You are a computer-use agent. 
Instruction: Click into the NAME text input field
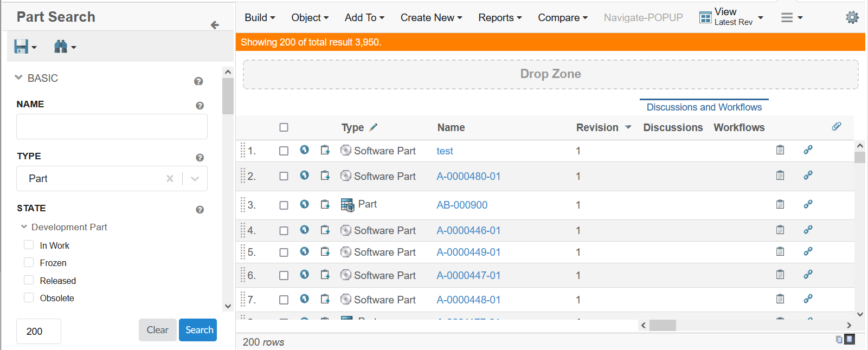tap(112, 127)
